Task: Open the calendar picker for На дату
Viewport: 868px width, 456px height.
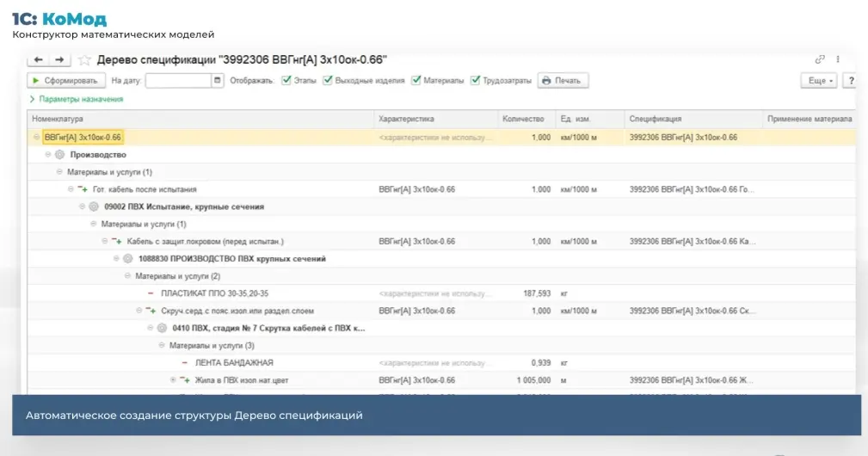Action: point(217,80)
